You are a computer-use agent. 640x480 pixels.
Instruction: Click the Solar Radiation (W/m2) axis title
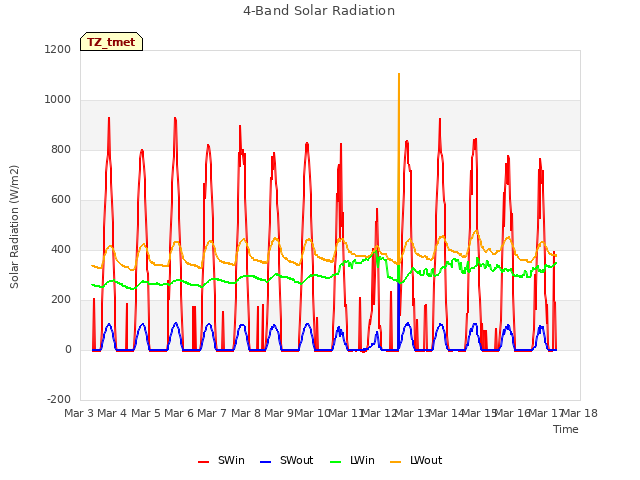click(14, 227)
